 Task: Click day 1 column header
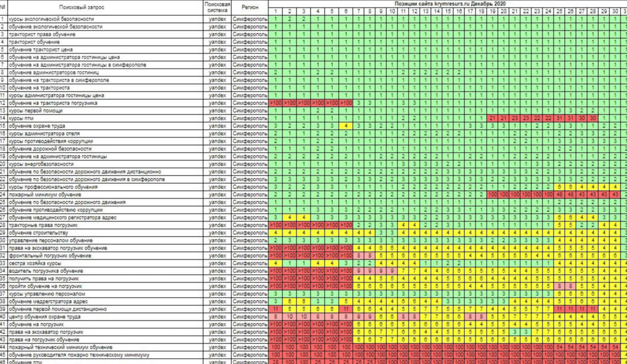point(275,11)
